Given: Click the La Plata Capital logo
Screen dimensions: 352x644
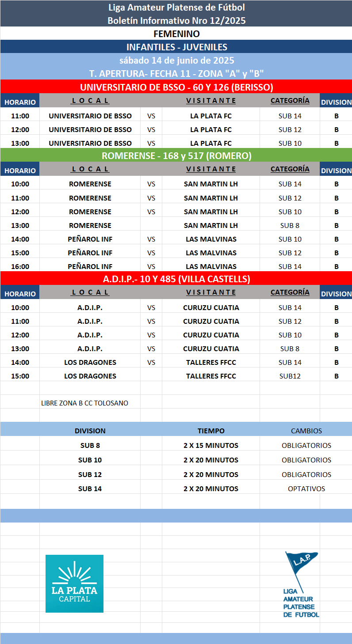Looking at the screenshot, I should (x=74, y=583).
